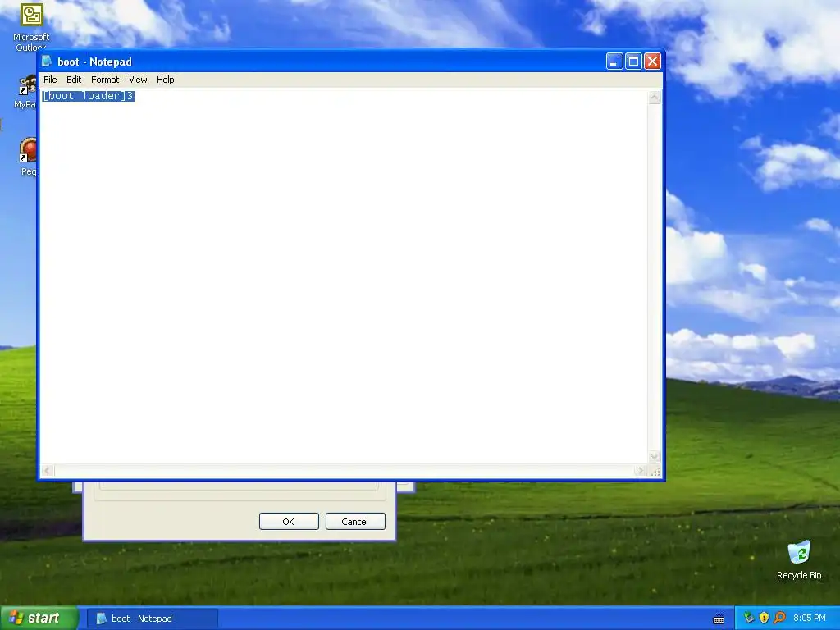This screenshot has height=630, width=840.
Task: Click the system clock showing 8:05 PM
Action: 810,618
